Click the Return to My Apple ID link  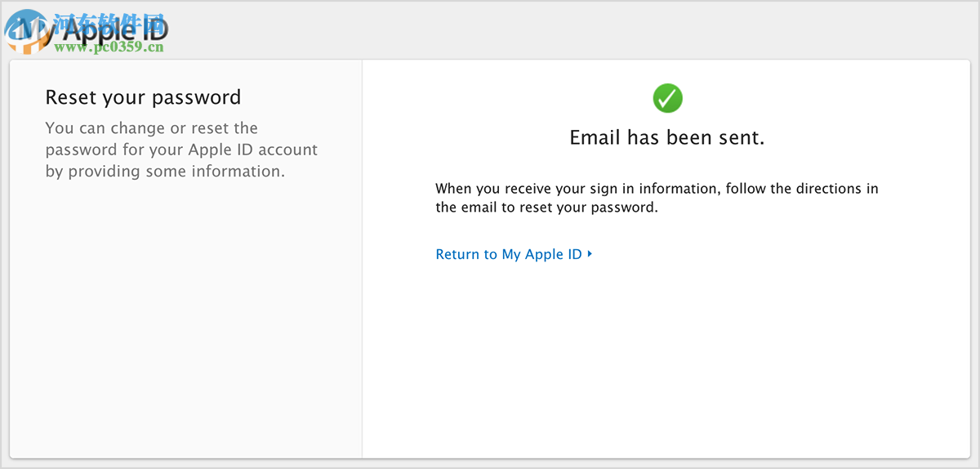tap(509, 254)
